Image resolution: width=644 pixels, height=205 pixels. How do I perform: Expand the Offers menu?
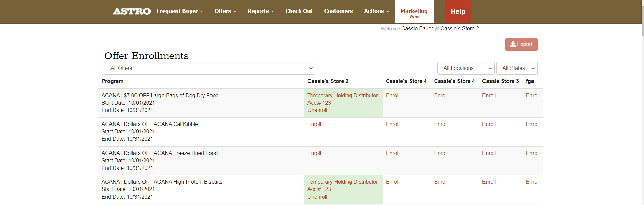[225, 11]
